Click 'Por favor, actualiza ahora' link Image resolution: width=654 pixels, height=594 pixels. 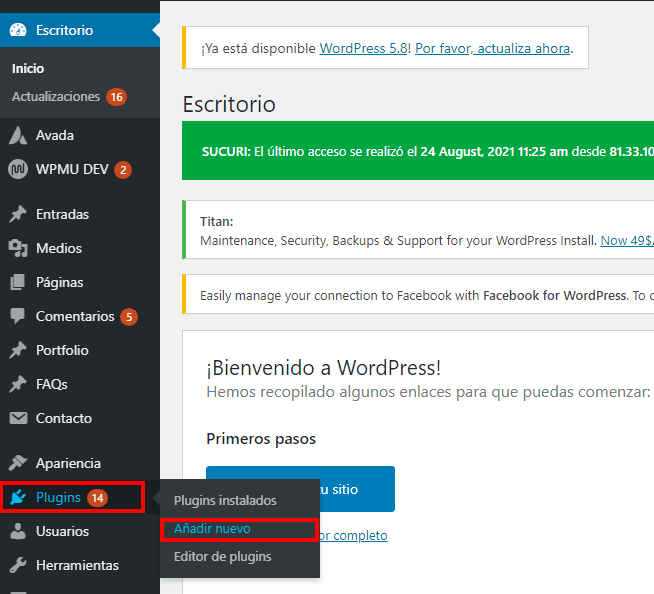493,48
